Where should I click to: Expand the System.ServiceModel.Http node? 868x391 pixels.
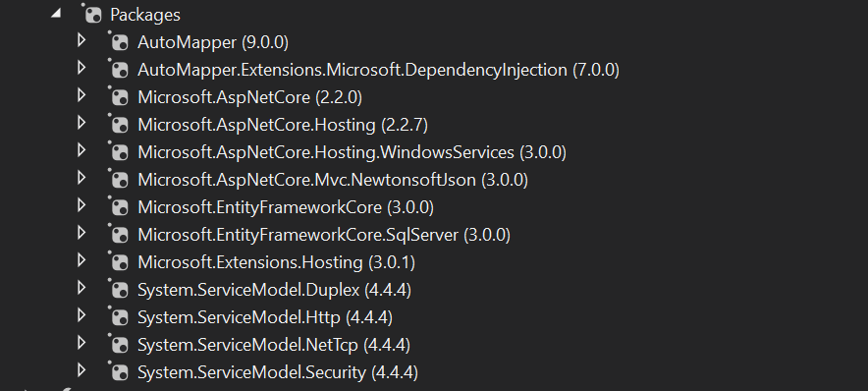(x=81, y=315)
